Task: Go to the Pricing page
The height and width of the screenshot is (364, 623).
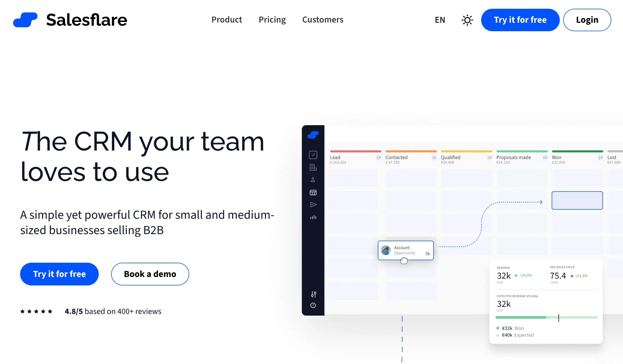Action: pyautogui.click(x=272, y=20)
